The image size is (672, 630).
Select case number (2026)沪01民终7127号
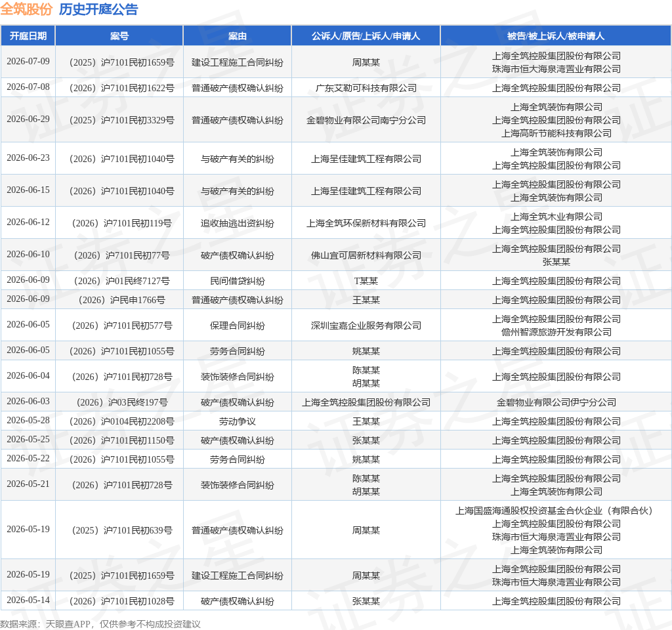[121, 281]
